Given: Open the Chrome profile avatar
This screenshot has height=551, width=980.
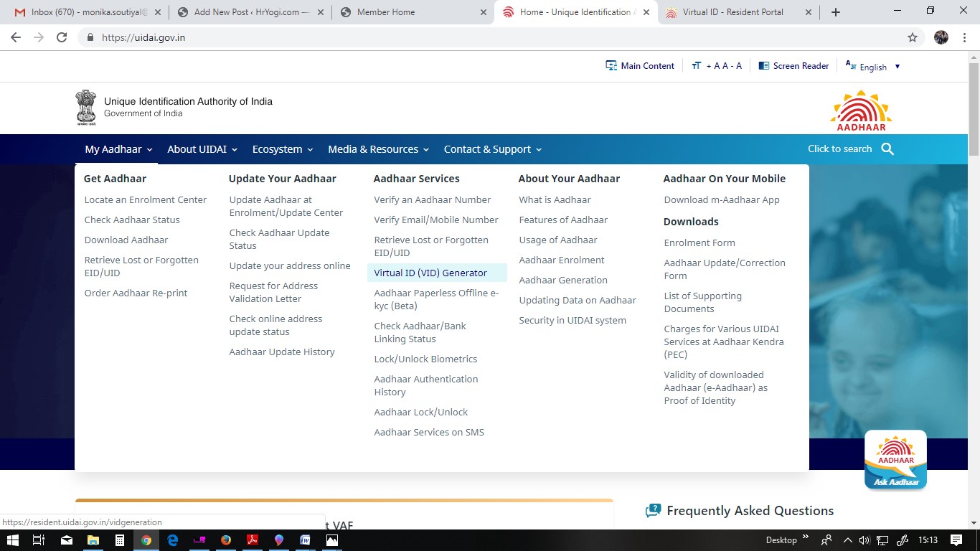Looking at the screenshot, I should 941,37.
